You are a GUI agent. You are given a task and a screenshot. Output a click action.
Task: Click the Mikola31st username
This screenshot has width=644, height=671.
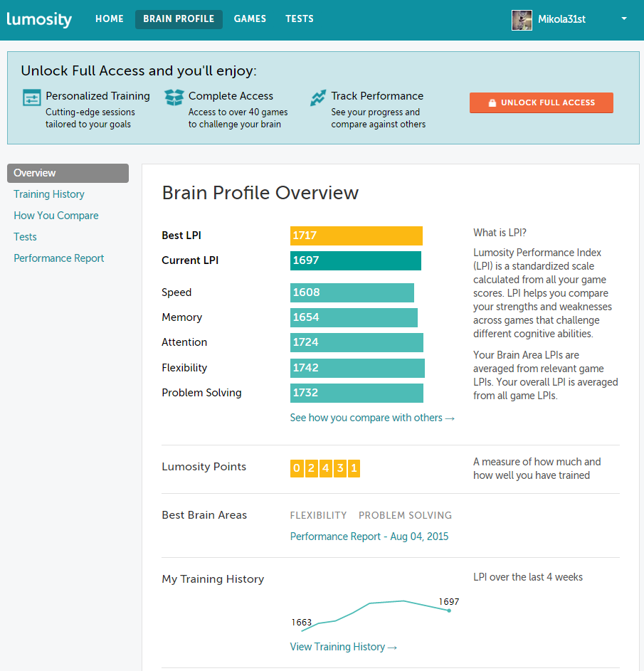561,19
